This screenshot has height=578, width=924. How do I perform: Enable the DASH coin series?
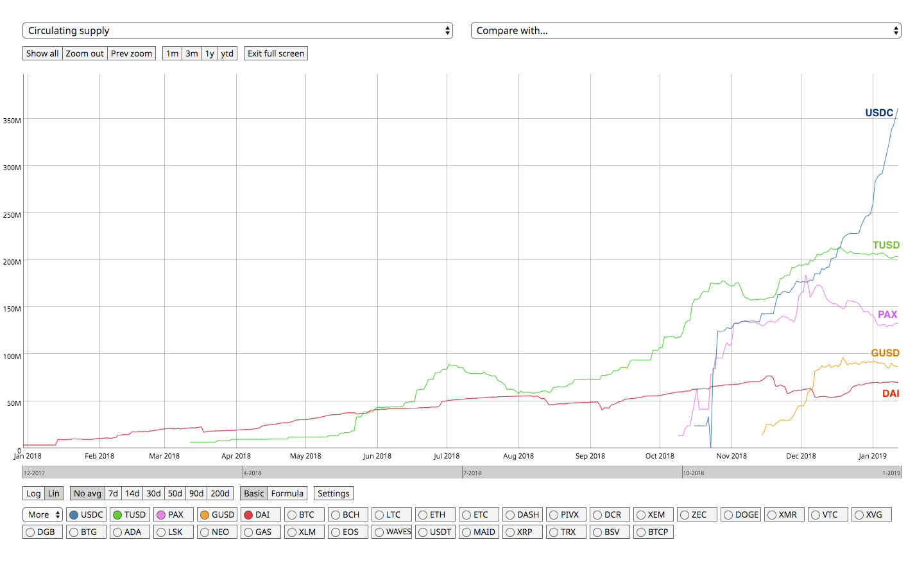[522, 515]
